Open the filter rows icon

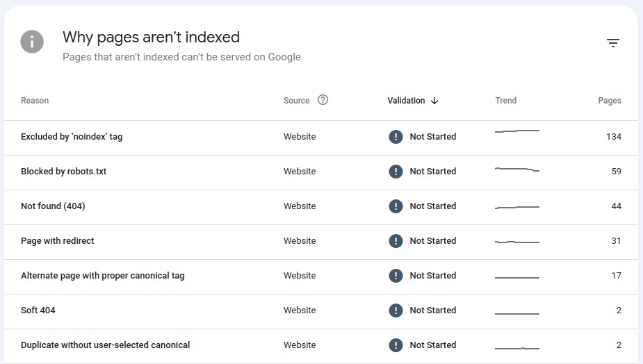coord(612,43)
